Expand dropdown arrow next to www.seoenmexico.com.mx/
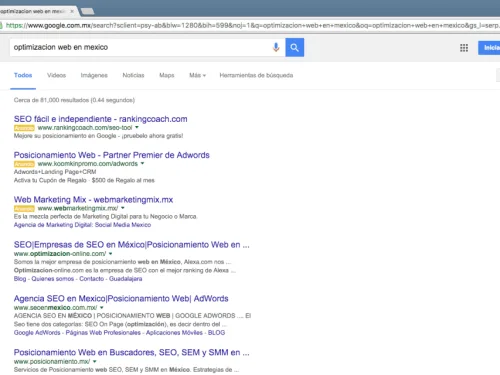500x375 pixels. pos(101,308)
